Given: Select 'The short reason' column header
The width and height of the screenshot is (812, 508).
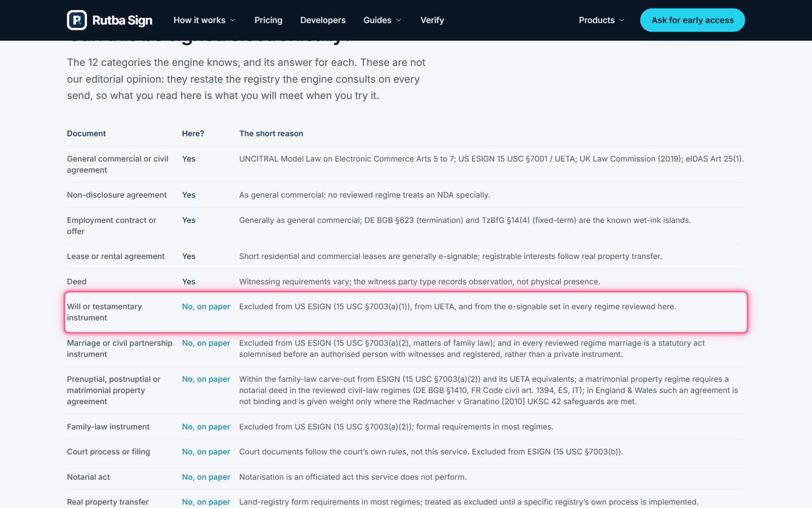Looking at the screenshot, I should pos(271,133).
